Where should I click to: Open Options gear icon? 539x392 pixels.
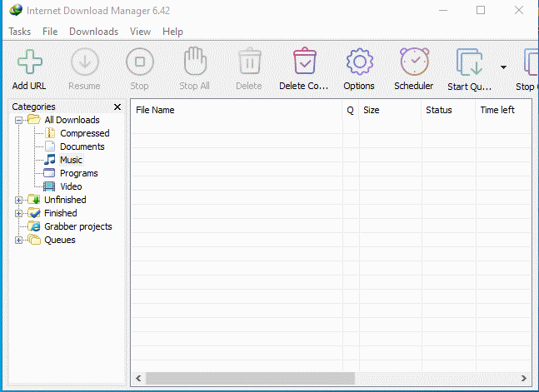[360, 62]
